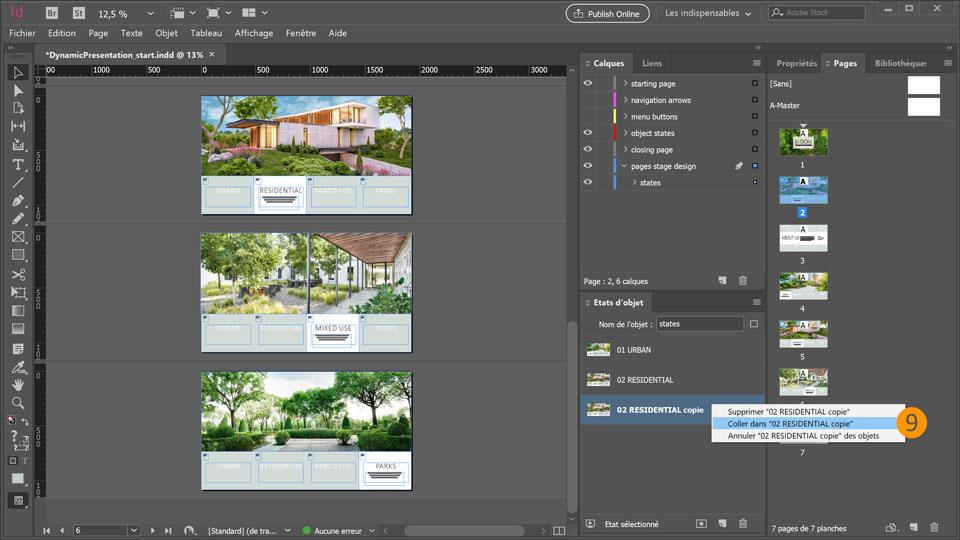
Task: Choose Annuler "02 RESIDENTIAL copie" des objets
Action: click(808, 436)
